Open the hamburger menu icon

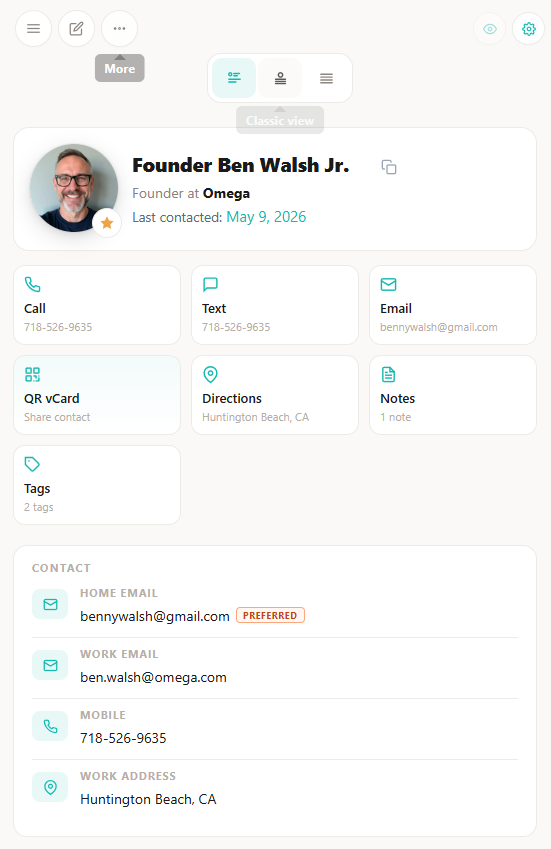pos(34,29)
